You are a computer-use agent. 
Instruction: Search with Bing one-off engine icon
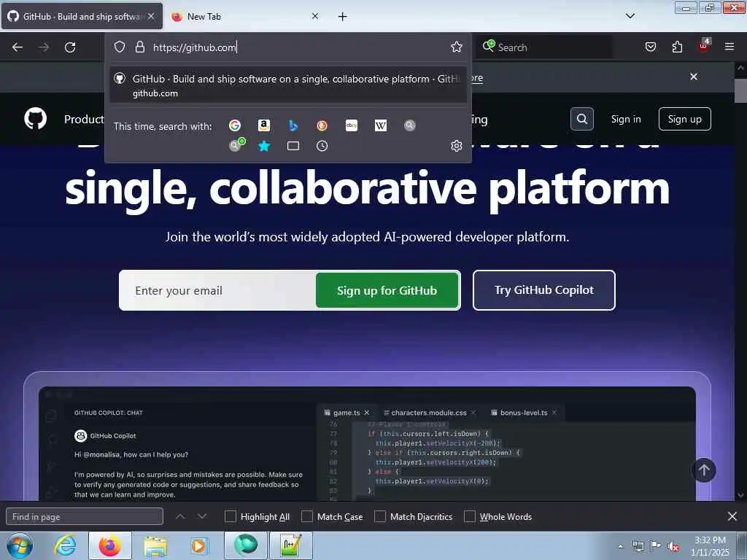click(293, 125)
